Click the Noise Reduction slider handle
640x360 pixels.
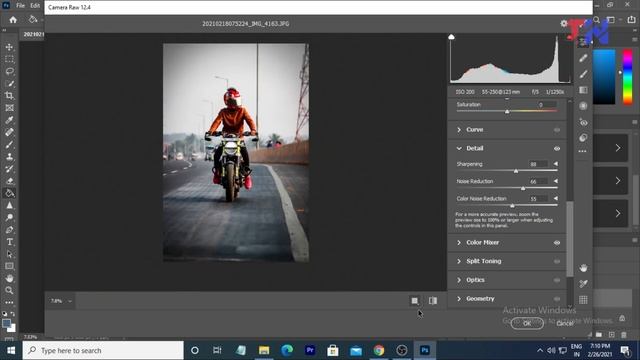coord(523,188)
